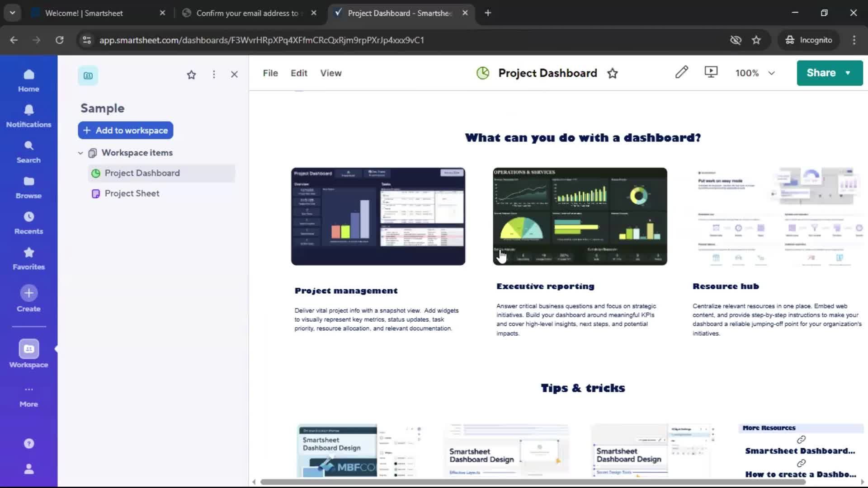Open Search from the left sidebar
This screenshot has height=488, width=868.
(x=28, y=150)
